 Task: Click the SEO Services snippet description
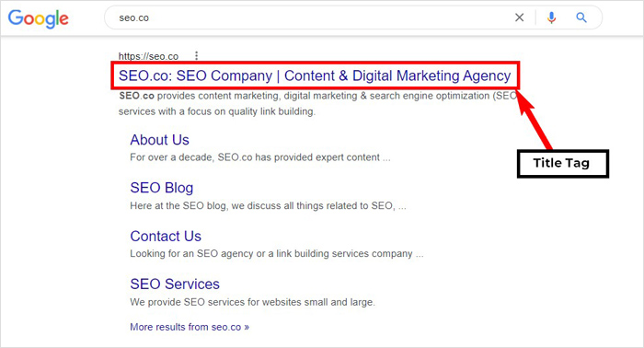pos(252,302)
